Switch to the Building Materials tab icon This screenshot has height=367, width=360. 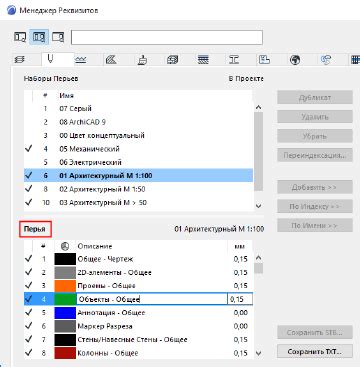[172, 60]
